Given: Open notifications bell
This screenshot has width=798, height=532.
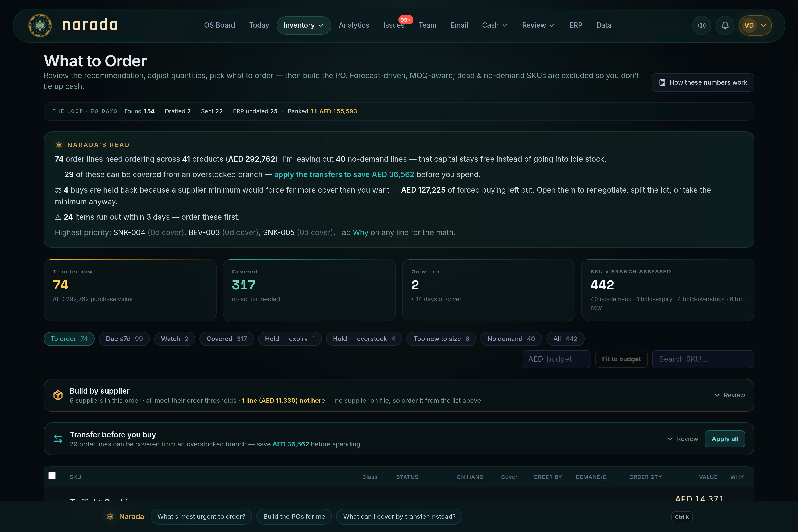Looking at the screenshot, I should tap(725, 26).
